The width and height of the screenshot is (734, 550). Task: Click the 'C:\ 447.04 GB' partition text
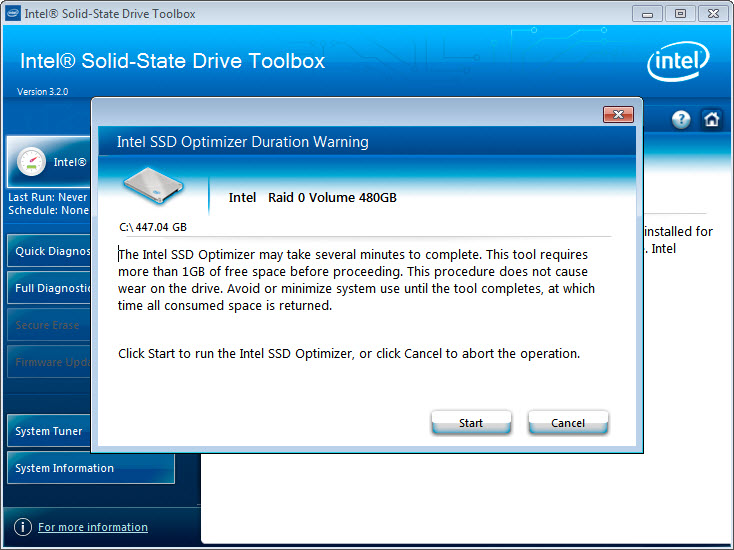[x=153, y=227]
